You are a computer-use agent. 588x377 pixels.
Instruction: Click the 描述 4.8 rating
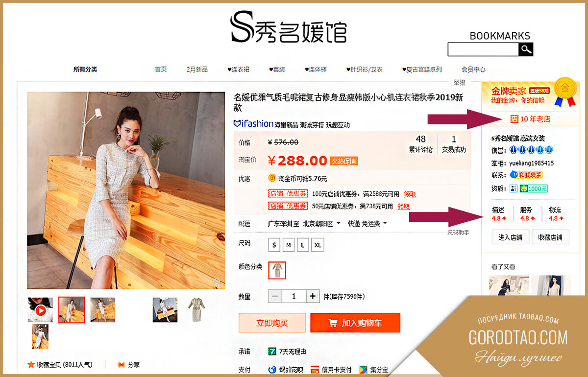click(x=499, y=214)
